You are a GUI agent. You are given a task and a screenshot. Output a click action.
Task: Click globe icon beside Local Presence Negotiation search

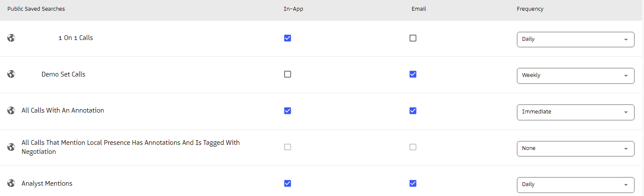(x=11, y=147)
